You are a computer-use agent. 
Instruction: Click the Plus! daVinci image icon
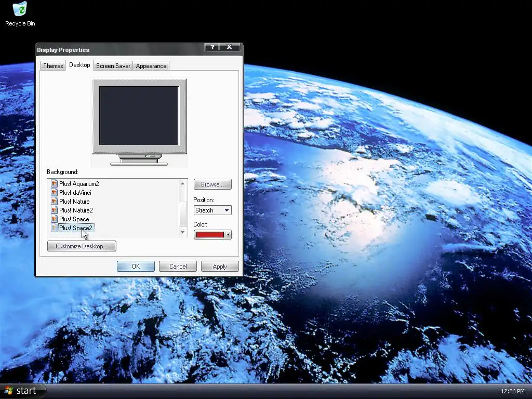pos(54,192)
